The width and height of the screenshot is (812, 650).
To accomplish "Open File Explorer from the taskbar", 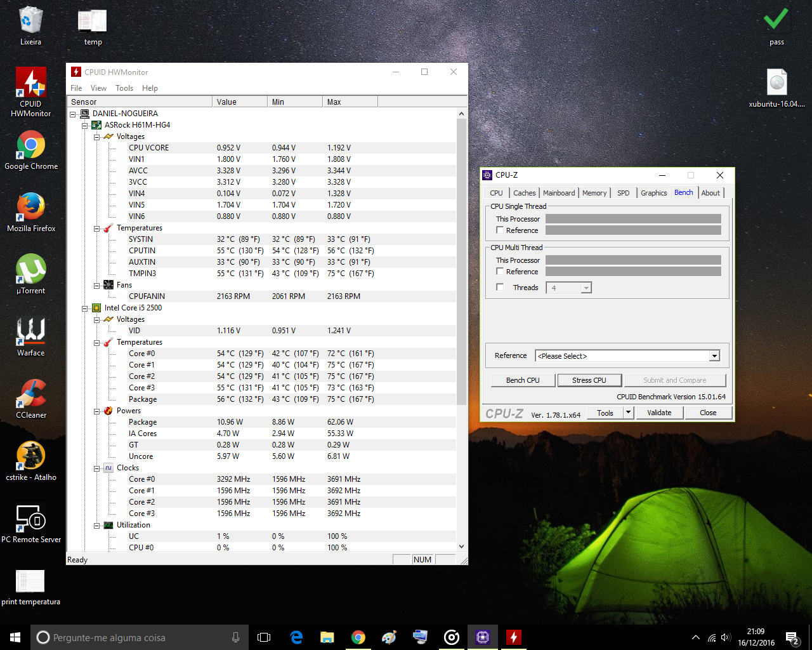I will 327,637.
